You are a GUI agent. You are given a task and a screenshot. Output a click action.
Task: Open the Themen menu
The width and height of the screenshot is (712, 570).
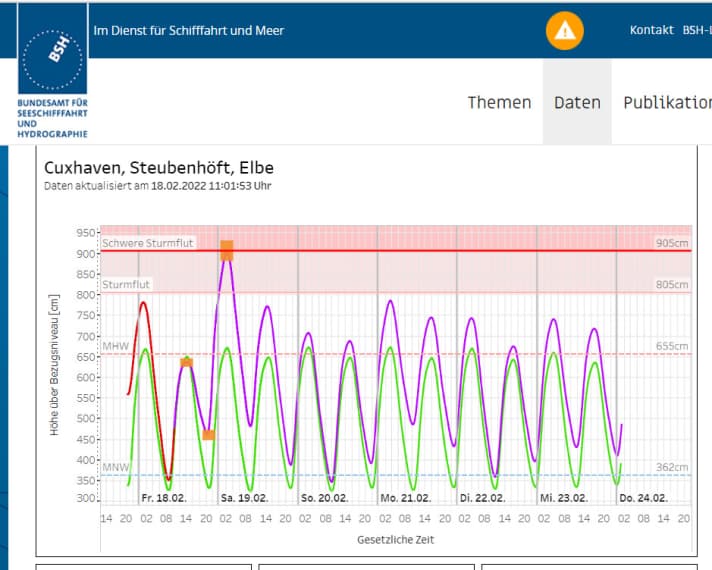[x=499, y=102]
